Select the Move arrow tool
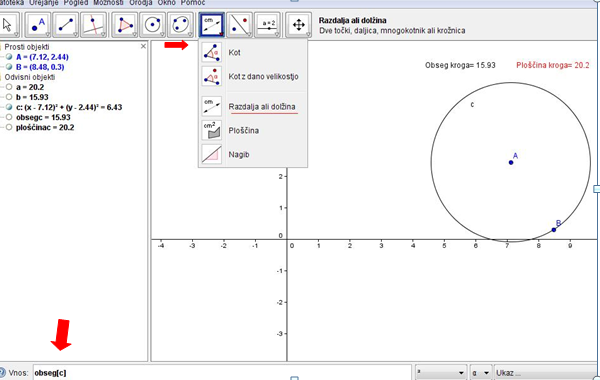Image resolution: width=600 pixels, height=380 pixels. [x=8, y=25]
